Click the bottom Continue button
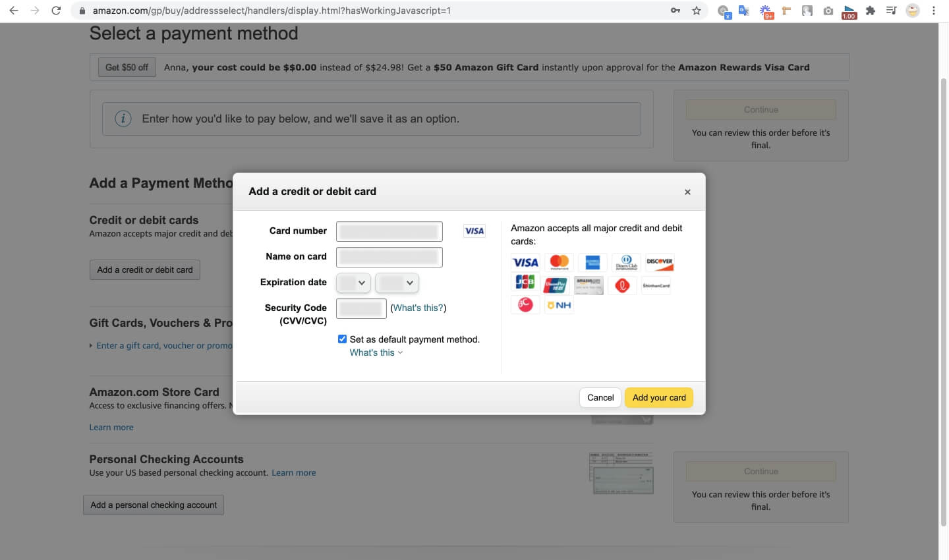 pyautogui.click(x=761, y=471)
